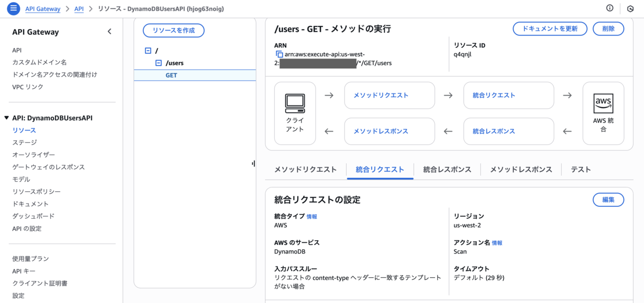Click 削除 button
644x303 pixels.
pyautogui.click(x=609, y=29)
